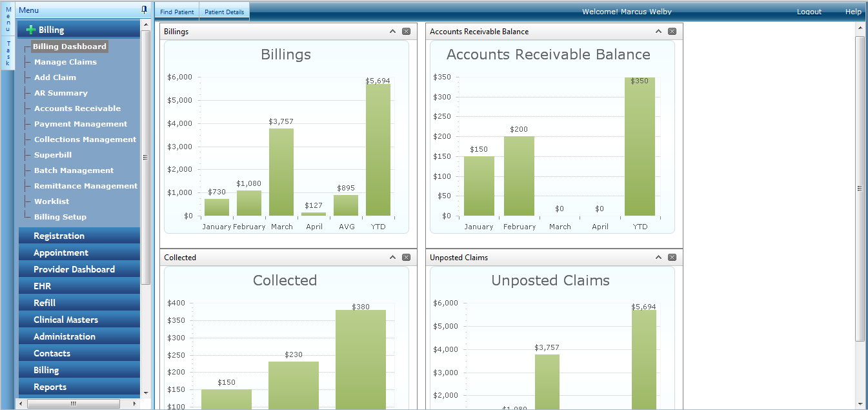Click the pin icon in Menu header
Viewport: 868px width, 410px height.
coord(144,10)
